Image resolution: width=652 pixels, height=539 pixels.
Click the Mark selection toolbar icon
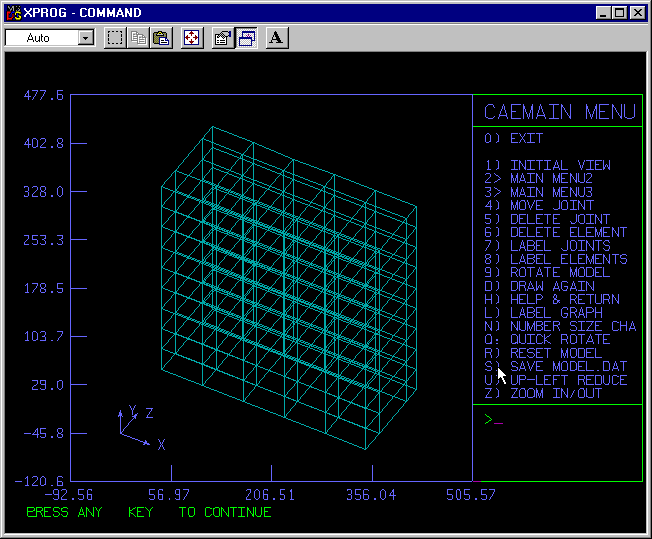tap(115, 38)
